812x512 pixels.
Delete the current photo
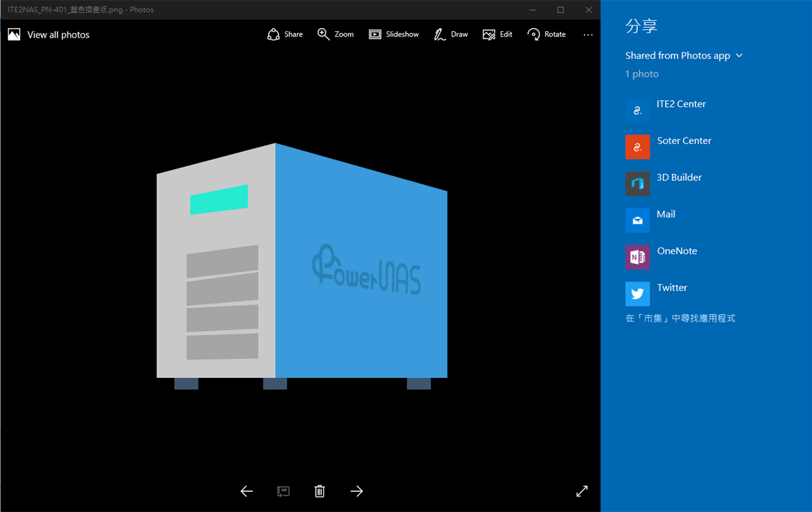319,491
